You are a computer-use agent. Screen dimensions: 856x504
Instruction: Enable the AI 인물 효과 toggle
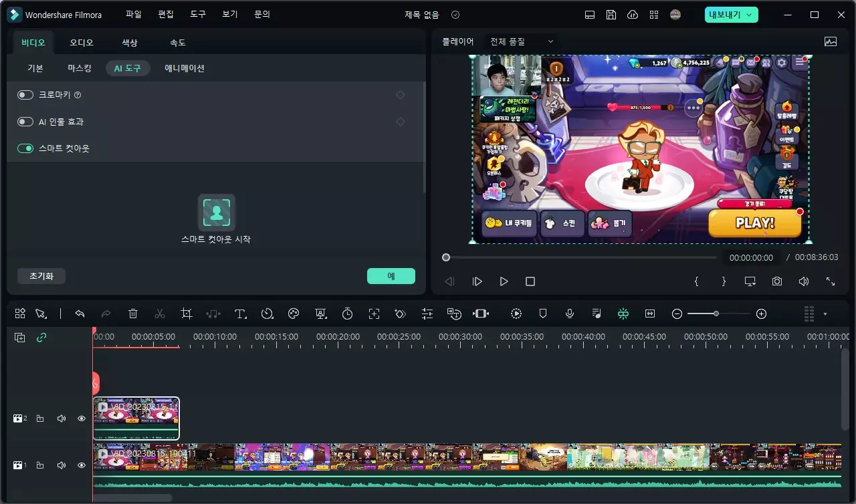pyautogui.click(x=25, y=122)
